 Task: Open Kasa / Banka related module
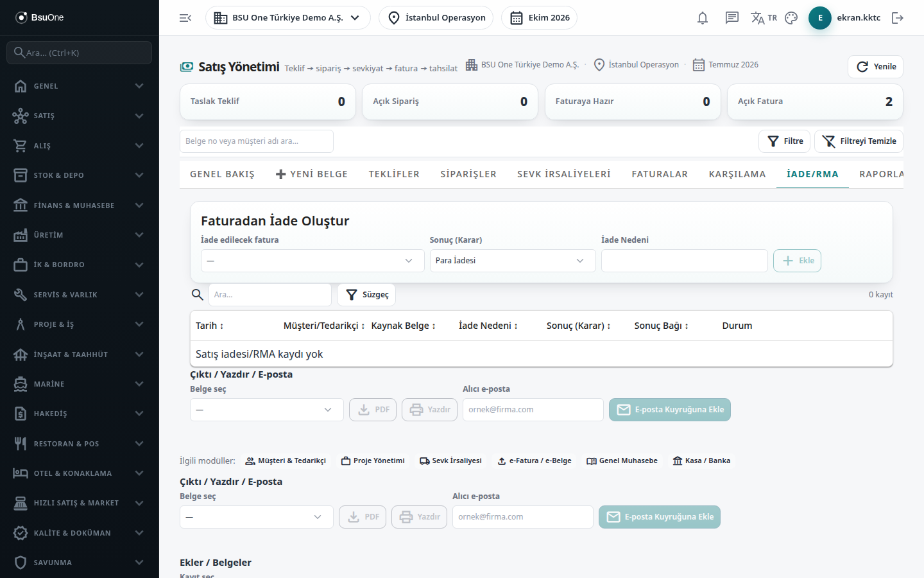(701, 460)
